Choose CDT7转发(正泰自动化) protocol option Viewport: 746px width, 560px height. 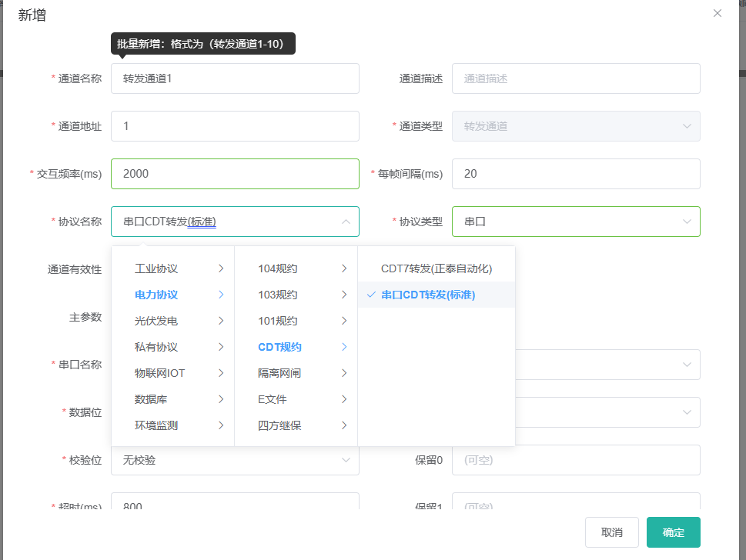tap(437, 268)
